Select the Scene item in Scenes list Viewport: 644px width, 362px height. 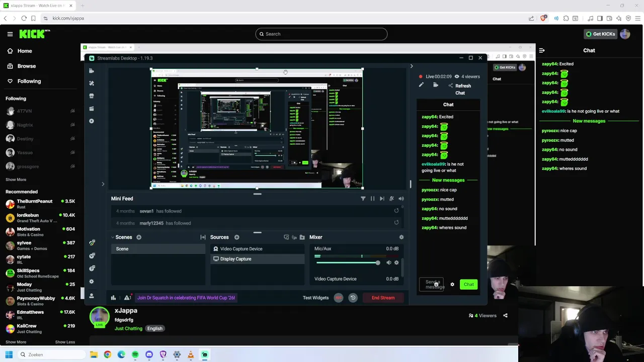click(158, 249)
